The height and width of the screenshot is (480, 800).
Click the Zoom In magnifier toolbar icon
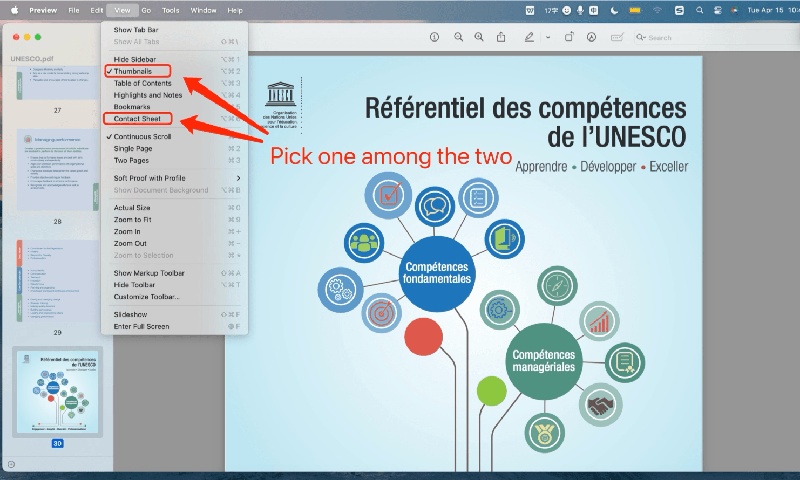479,37
